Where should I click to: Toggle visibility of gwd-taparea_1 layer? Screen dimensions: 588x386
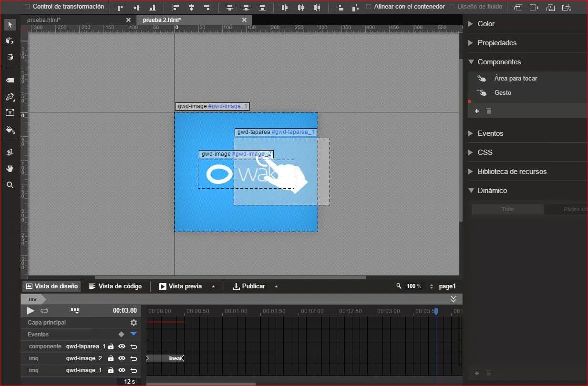pos(122,346)
